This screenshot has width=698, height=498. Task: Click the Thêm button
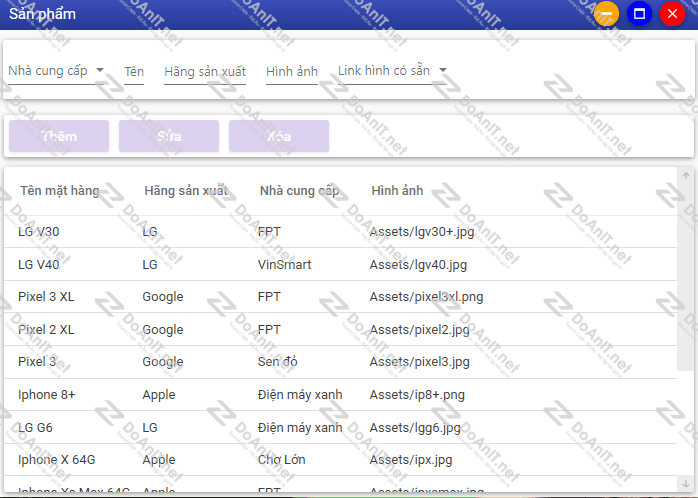tap(59, 136)
